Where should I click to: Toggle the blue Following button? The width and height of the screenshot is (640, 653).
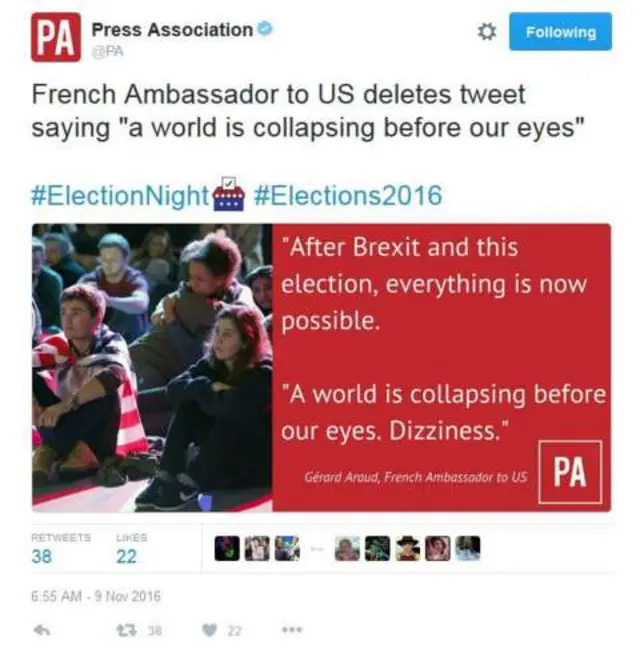click(x=560, y=32)
